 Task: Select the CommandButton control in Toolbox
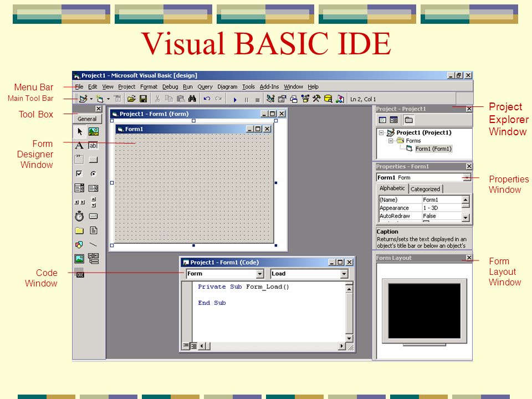point(93,160)
